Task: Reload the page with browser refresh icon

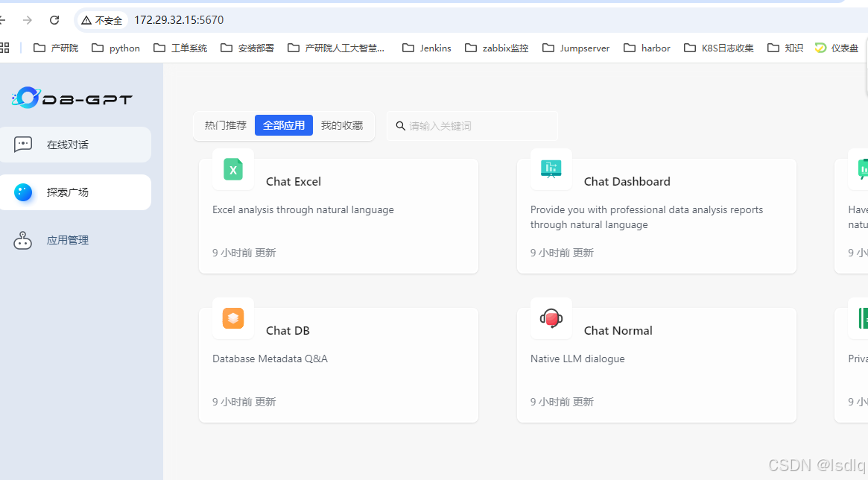Action: (x=54, y=20)
